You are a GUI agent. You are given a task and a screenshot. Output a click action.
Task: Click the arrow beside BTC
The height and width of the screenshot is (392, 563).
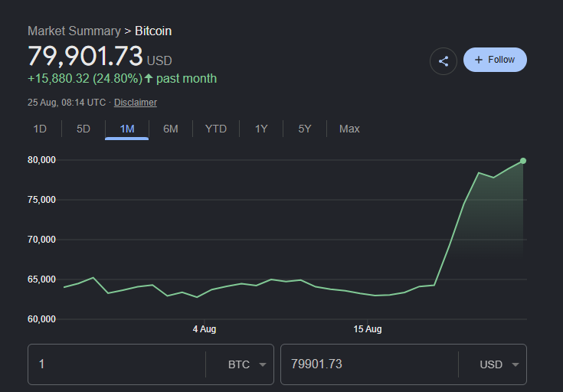[263, 364]
